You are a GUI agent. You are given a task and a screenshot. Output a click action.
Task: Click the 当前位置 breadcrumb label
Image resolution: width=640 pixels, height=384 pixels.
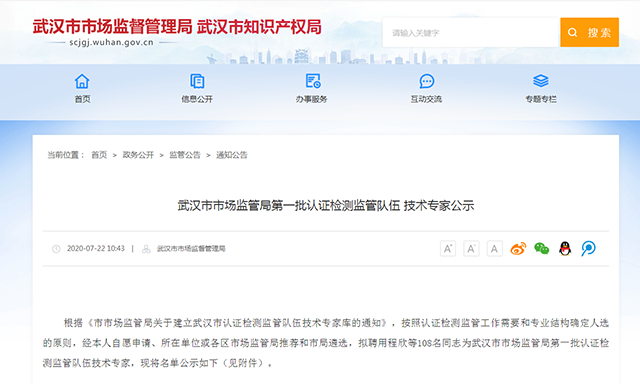65,155
